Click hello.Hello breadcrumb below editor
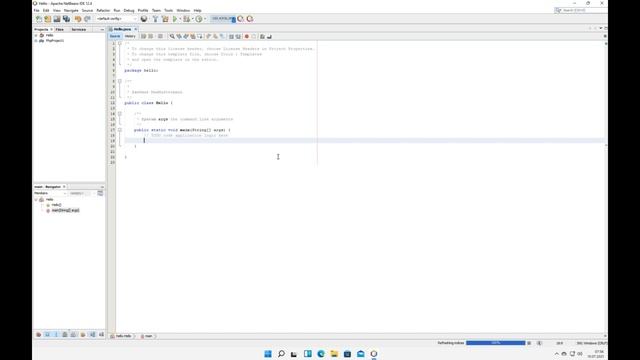 [x=122, y=336]
